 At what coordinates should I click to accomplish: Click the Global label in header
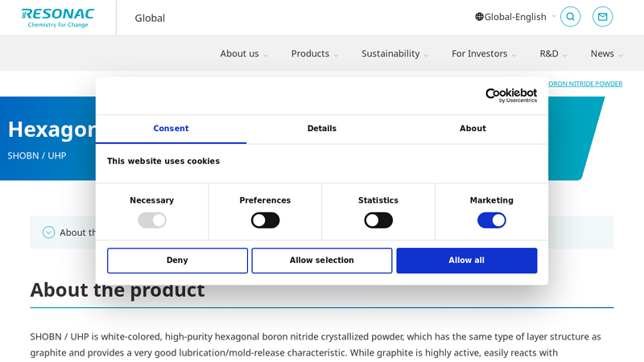(150, 18)
